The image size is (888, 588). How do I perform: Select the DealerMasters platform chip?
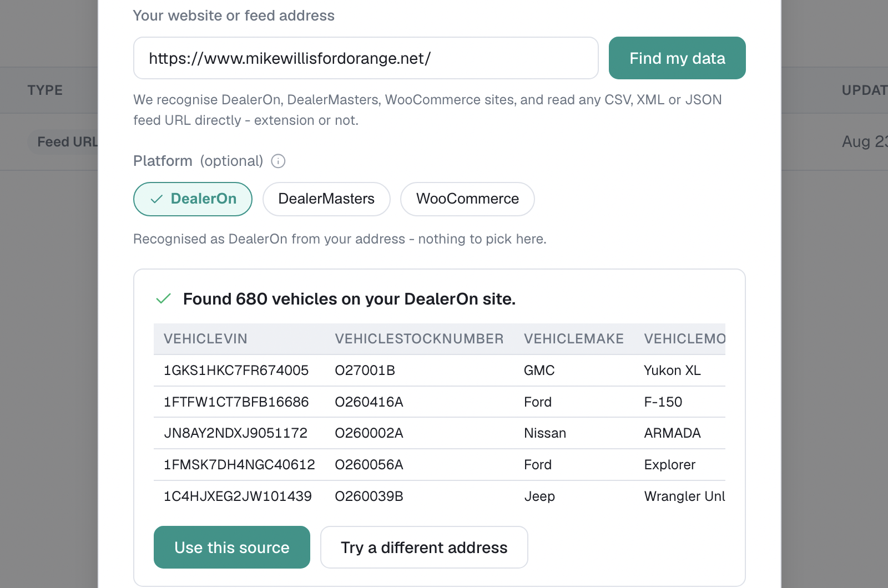click(x=326, y=199)
